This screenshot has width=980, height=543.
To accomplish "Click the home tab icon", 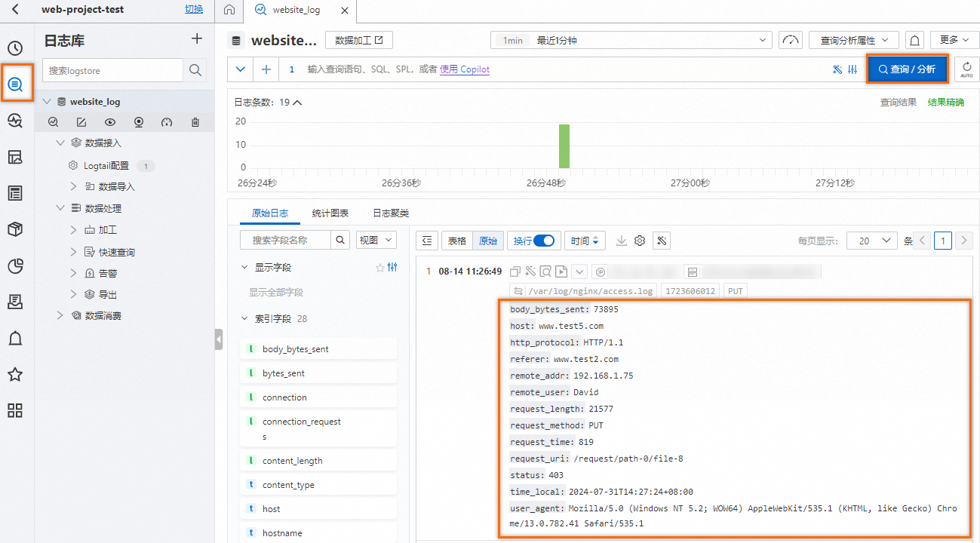I will point(230,11).
